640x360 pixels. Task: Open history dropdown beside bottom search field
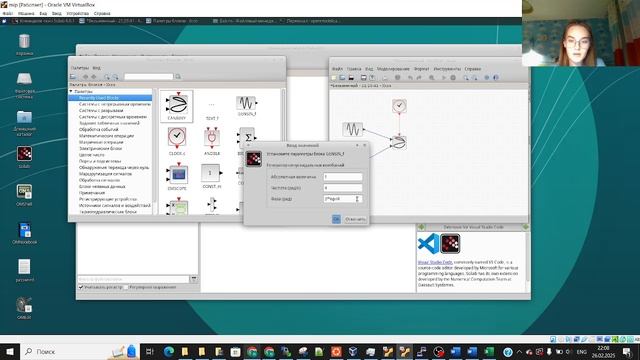(194, 279)
